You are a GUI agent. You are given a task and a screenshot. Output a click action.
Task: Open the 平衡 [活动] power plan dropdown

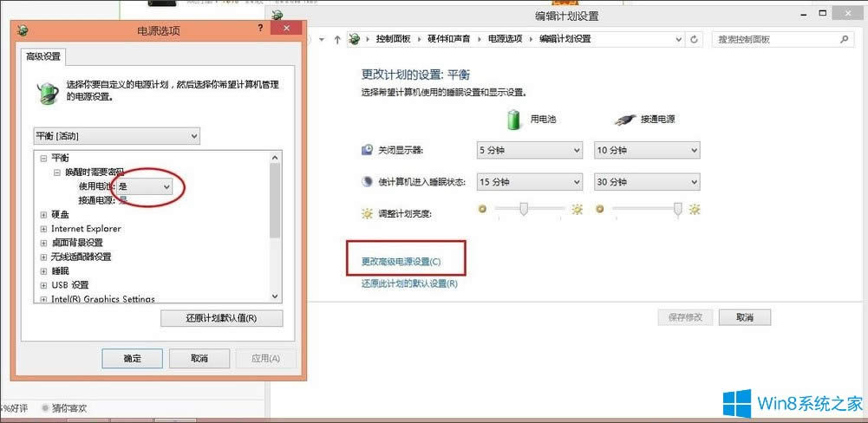pos(115,136)
